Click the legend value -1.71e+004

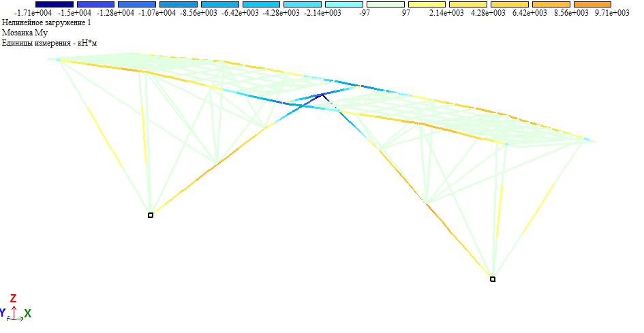tap(33, 13)
